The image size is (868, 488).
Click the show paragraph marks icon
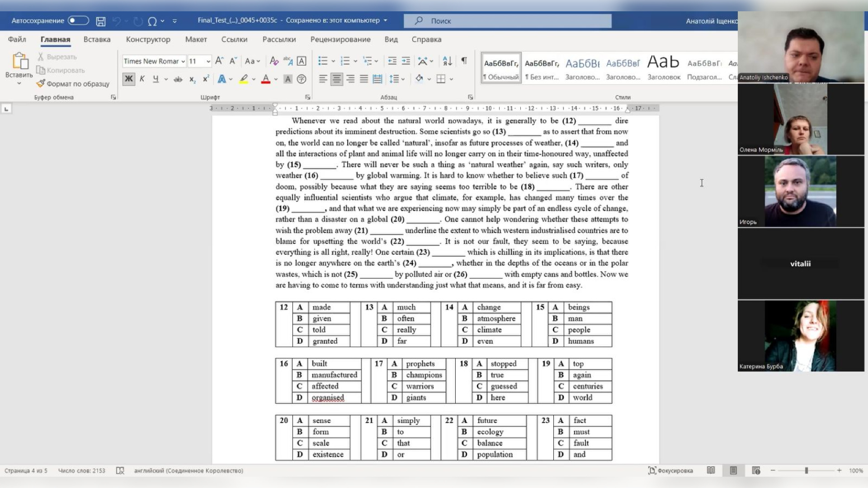[x=464, y=61]
